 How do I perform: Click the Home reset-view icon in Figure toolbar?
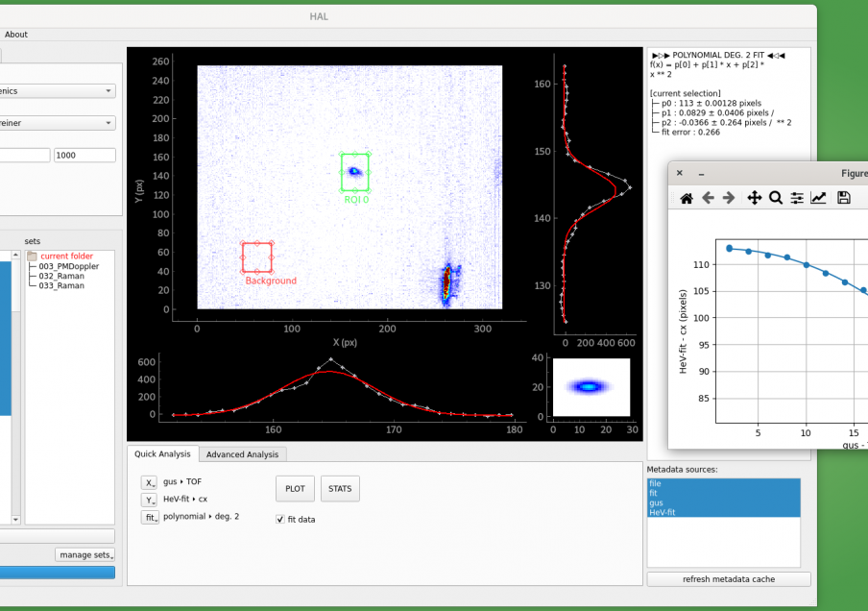(686, 198)
